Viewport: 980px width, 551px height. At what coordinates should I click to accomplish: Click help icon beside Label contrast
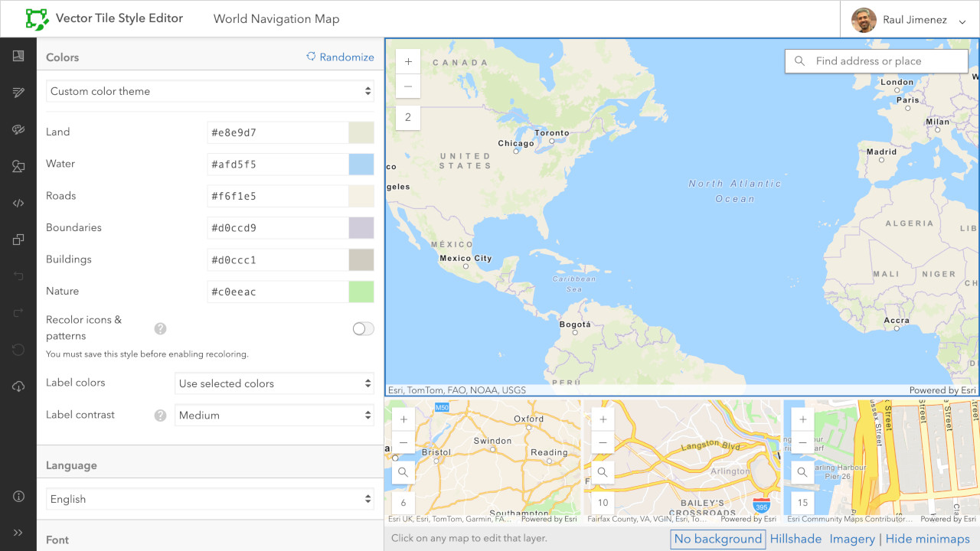(x=160, y=416)
